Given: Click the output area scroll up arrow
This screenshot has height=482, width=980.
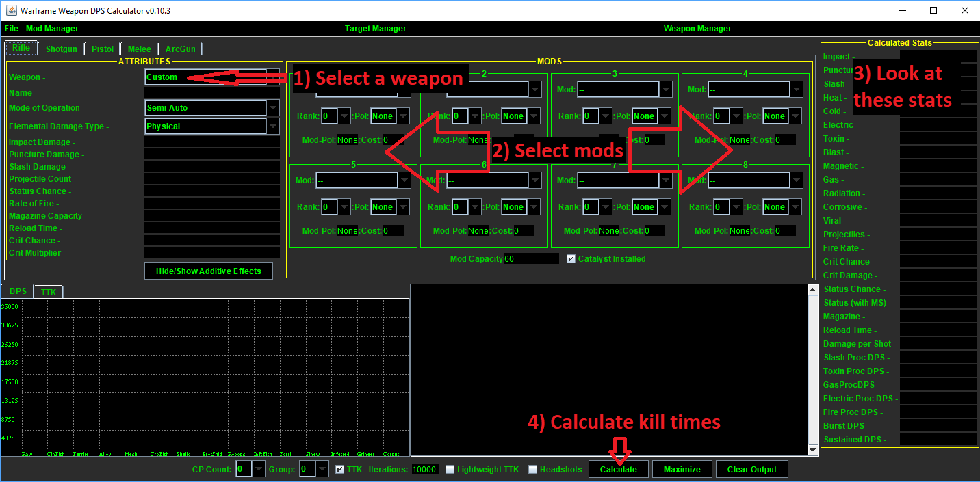Looking at the screenshot, I should [813, 290].
